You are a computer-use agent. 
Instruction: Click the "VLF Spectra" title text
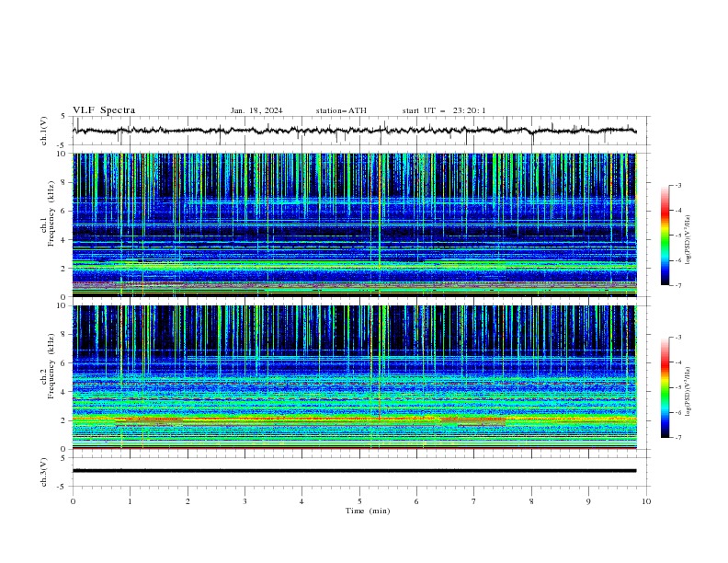(104, 110)
